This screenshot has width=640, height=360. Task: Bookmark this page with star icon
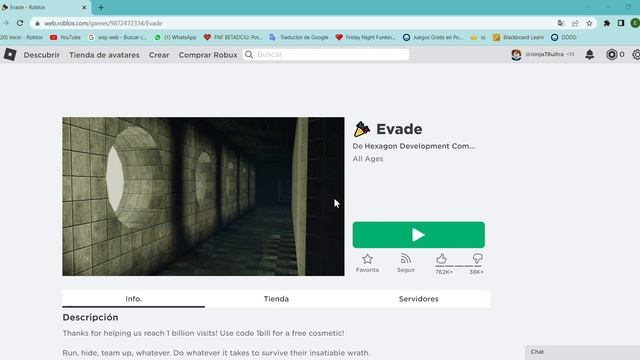[589, 23]
